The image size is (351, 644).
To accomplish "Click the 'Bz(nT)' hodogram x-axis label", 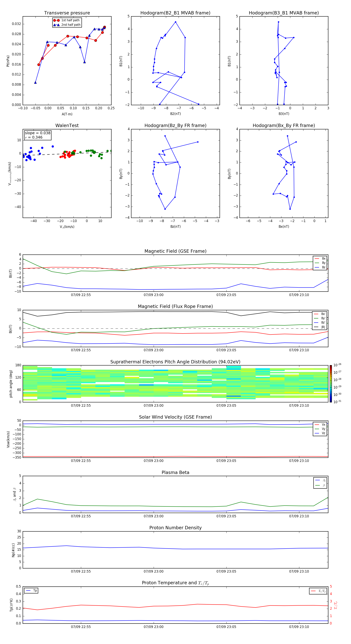I will (175, 227).
